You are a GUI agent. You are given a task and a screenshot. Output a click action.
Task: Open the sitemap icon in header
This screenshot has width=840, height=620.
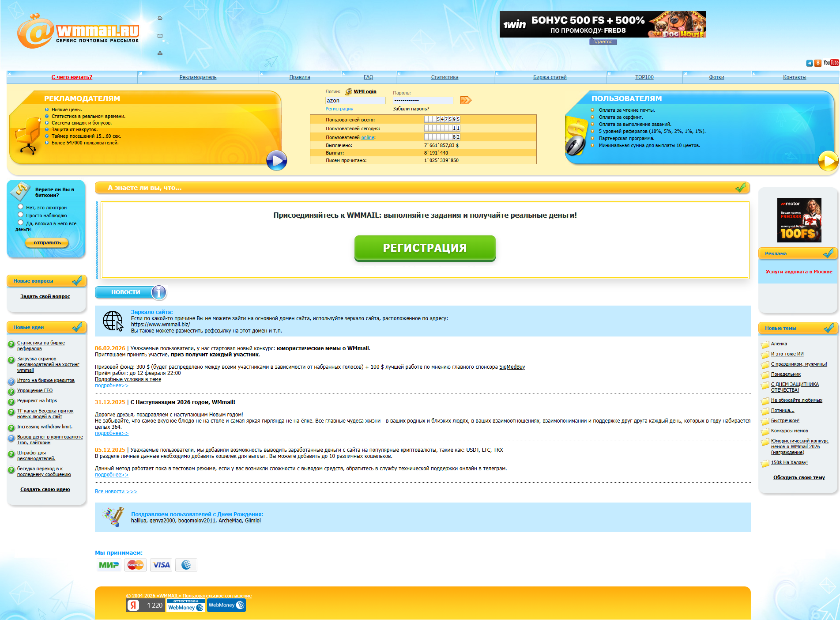[x=160, y=53]
